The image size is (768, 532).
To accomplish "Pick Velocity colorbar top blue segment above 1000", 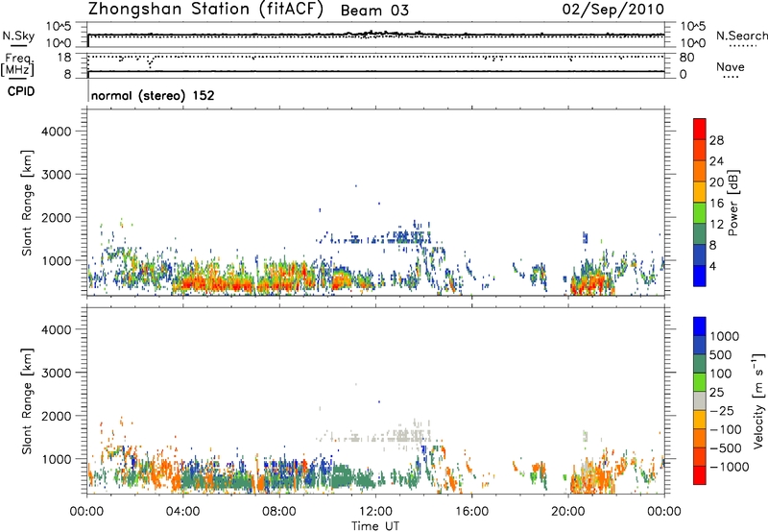I will click(700, 326).
